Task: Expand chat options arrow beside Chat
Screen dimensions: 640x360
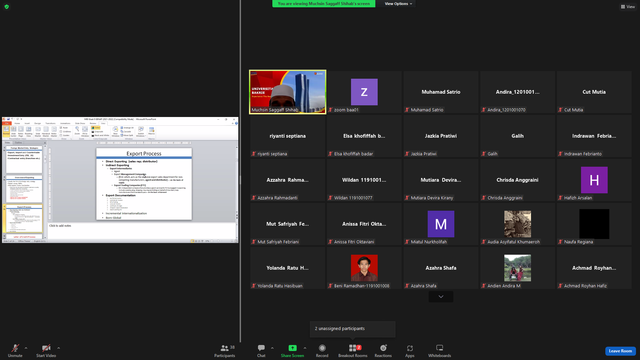Action: [x=272, y=348]
